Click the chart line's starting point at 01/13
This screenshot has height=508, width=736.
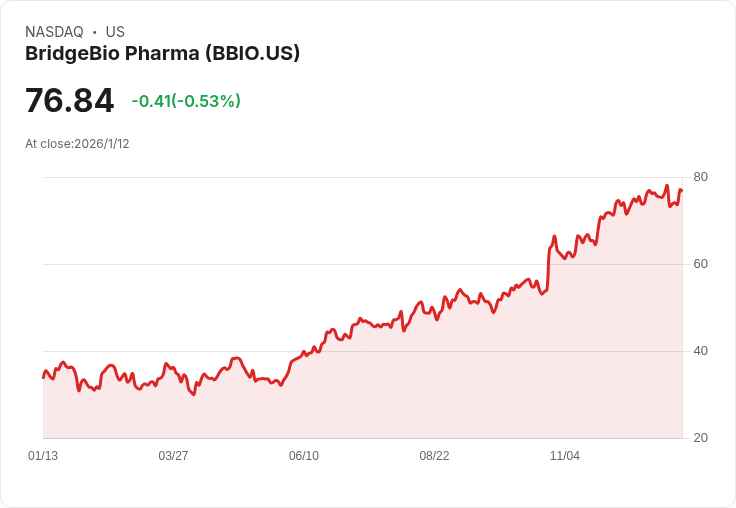click(43, 377)
